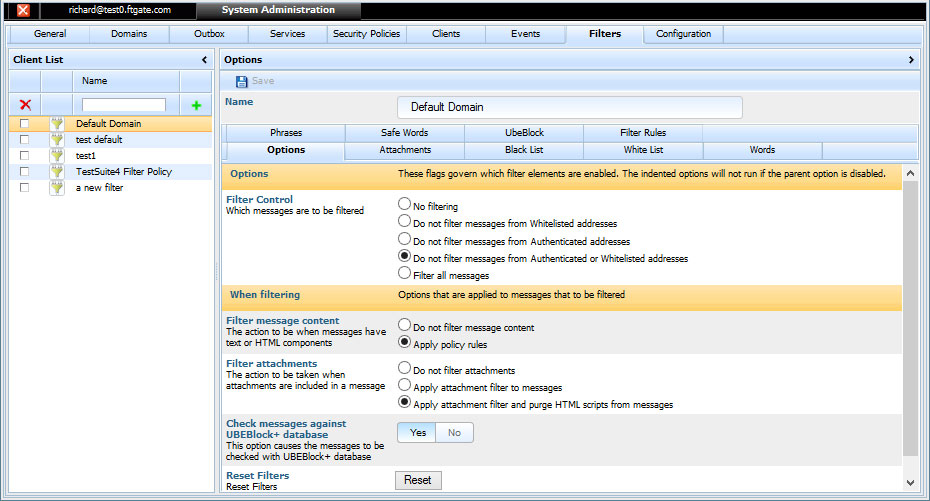Viewport: 930px width, 501px height.
Task: Click the Reset filters button
Action: click(418, 480)
